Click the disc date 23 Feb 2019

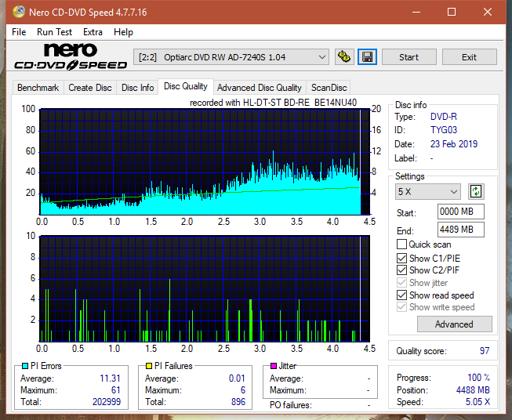pyautogui.click(x=454, y=144)
